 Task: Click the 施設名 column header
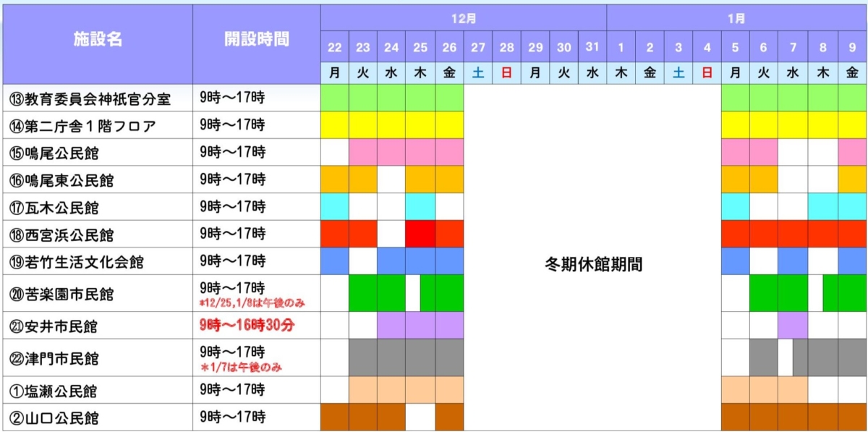[x=98, y=40]
